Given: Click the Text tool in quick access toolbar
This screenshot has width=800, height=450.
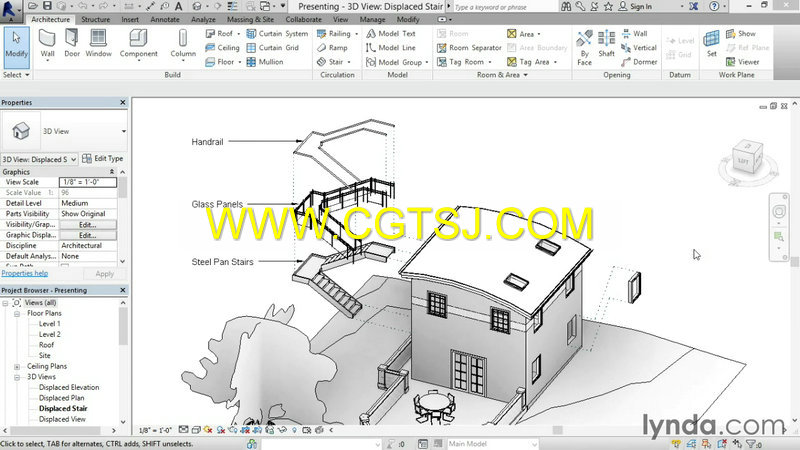Looking at the screenshot, I should tap(179, 6).
